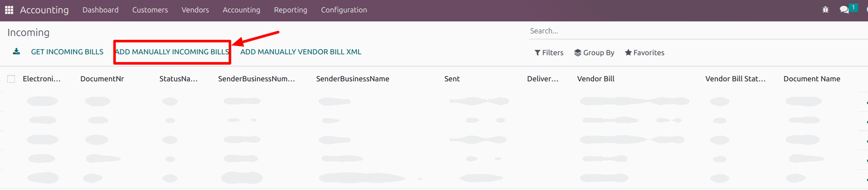Screen dimensions: 868x190
Task: Click the Group By layers icon
Action: pyautogui.click(x=578, y=53)
